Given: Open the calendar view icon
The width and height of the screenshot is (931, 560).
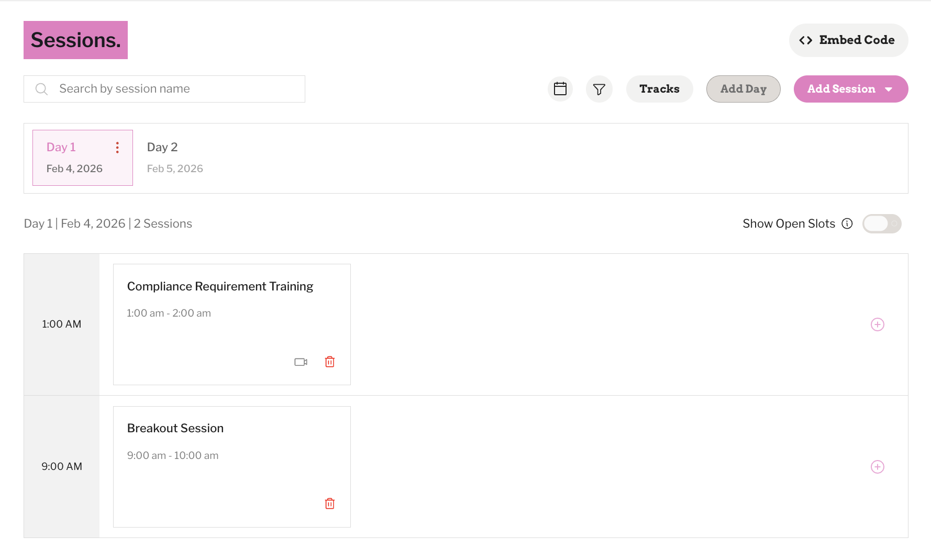Looking at the screenshot, I should point(560,89).
